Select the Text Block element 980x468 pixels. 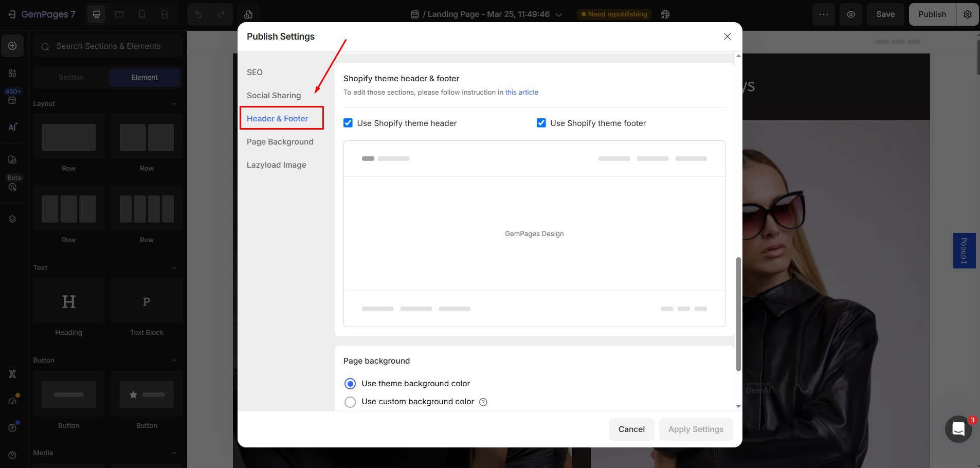pyautogui.click(x=147, y=301)
